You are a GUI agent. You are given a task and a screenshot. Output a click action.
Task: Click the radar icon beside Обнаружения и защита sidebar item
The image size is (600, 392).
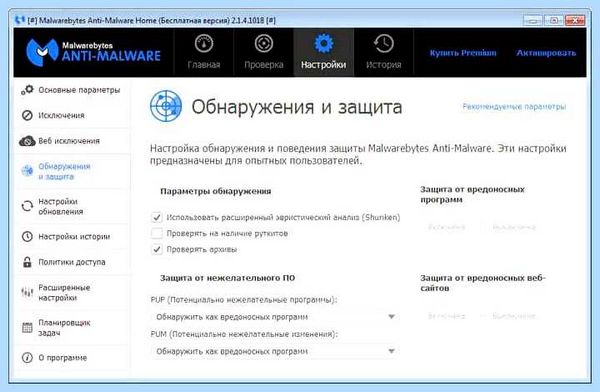[x=27, y=171]
